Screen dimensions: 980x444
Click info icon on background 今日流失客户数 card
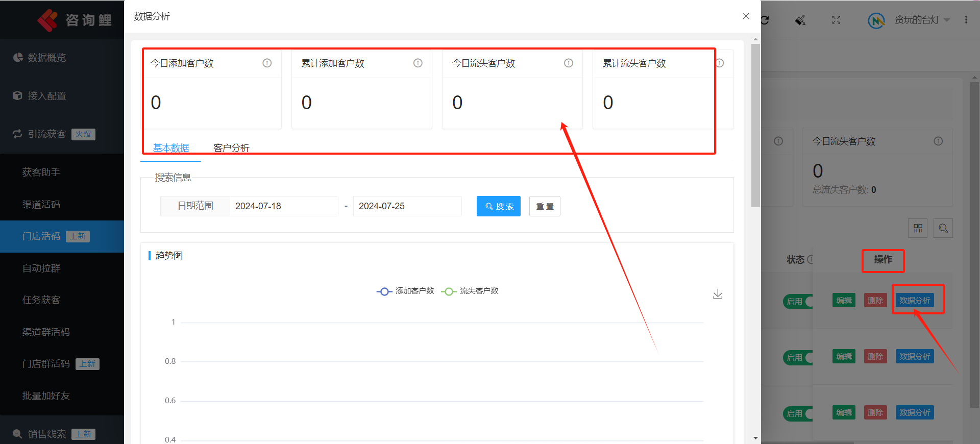(938, 141)
